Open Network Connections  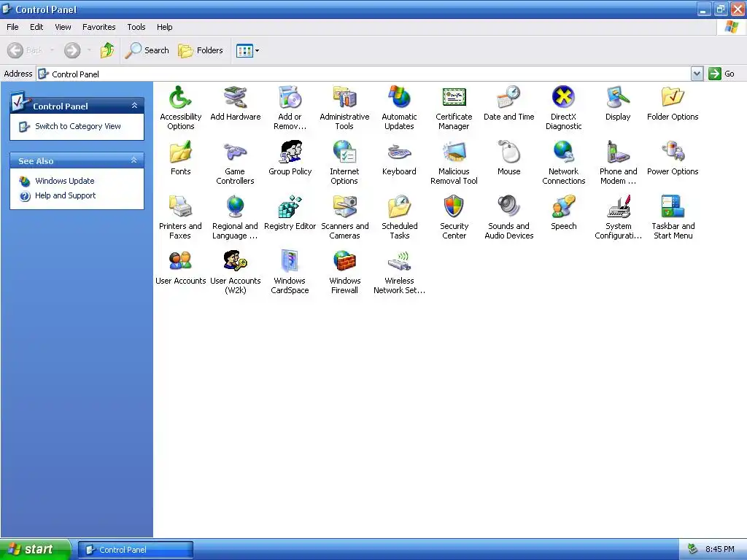coord(564,163)
